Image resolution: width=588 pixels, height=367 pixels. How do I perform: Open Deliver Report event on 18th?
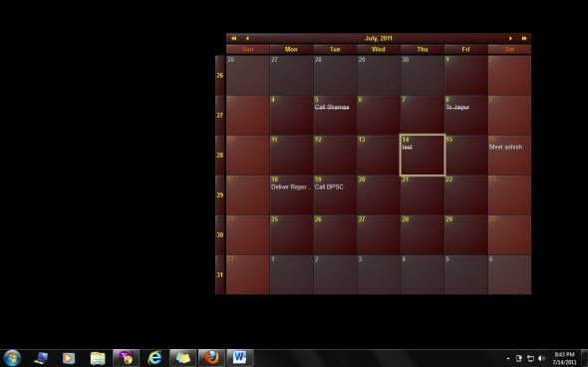click(x=291, y=186)
